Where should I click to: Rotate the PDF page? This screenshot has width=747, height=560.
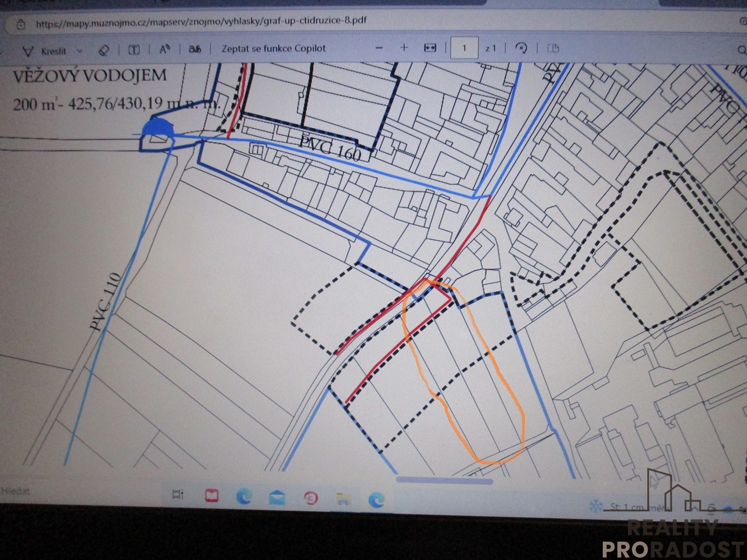click(x=521, y=48)
